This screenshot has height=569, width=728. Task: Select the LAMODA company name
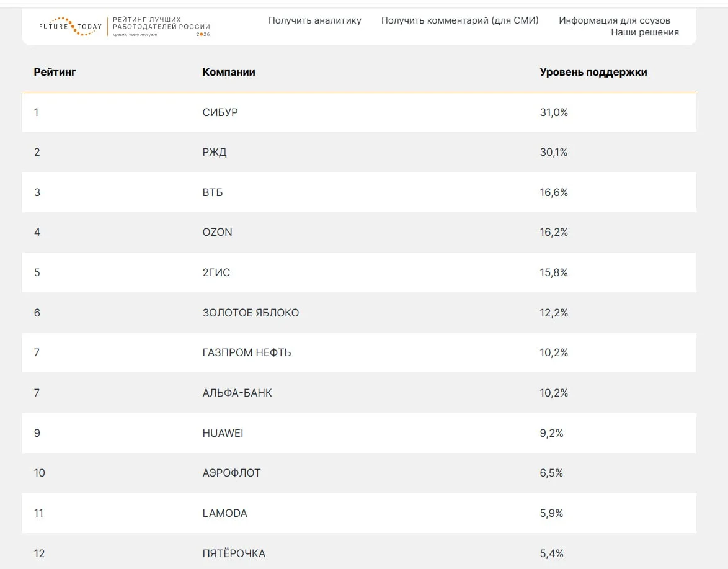pyautogui.click(x=224, y=513)
